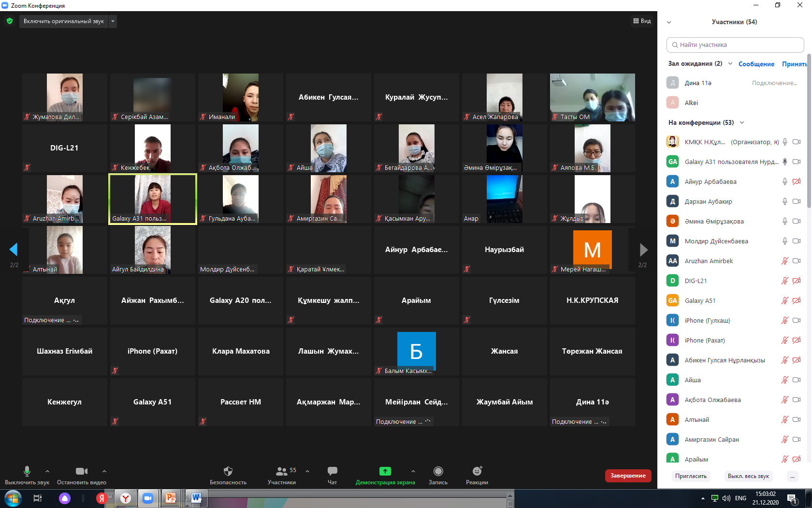Collapse the waiting room section chevron
812x508 pixels.
(x=730, y=64)
